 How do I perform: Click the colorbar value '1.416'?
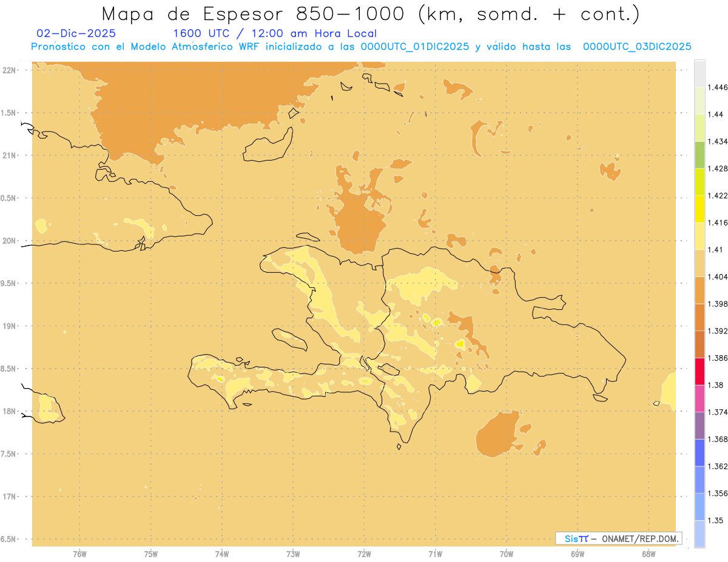(x=719, y=222)
